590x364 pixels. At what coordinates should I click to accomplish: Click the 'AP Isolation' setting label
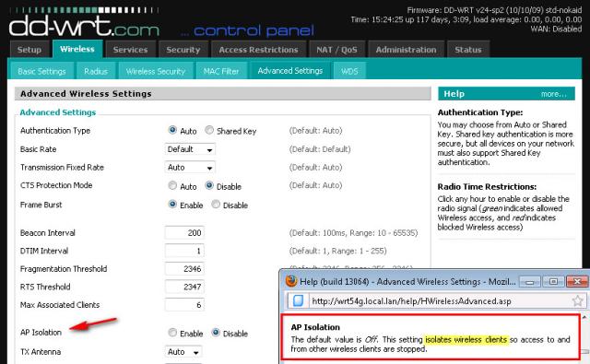[x=41, y=333]
